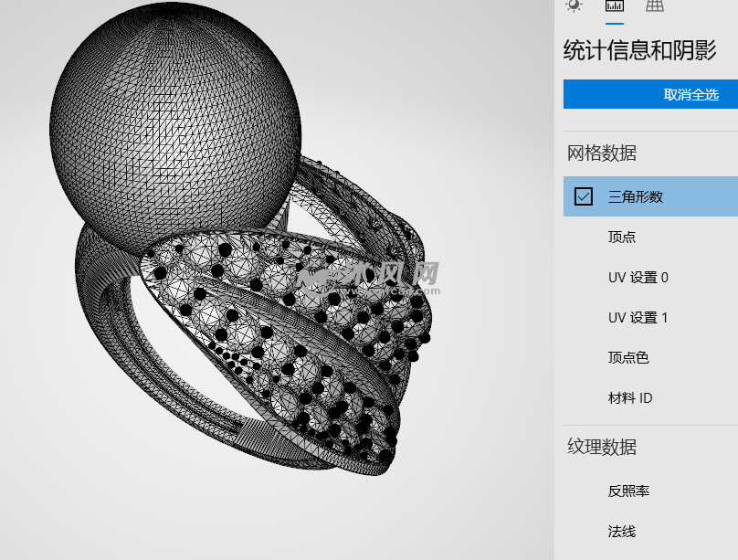Show the 法线 texture map
Viewport: 738px width, 560px height.
pos(622,531)
